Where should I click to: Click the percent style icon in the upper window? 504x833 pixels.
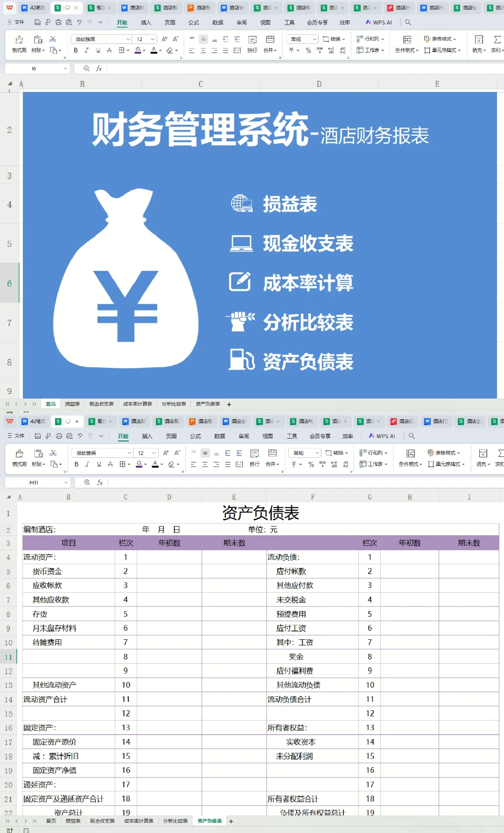pyautogui.click(x=308, y=50)
